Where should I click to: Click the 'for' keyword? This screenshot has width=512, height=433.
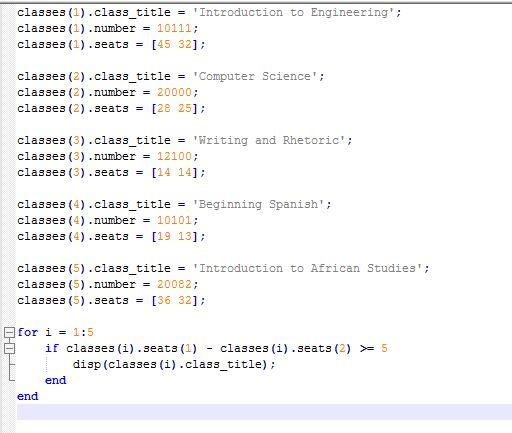click(28, 332)
